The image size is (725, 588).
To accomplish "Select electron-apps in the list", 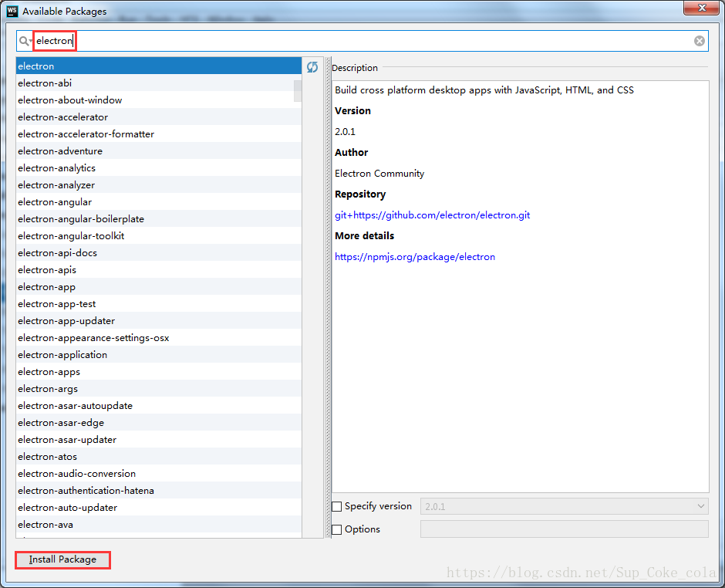I will point(159,372).
